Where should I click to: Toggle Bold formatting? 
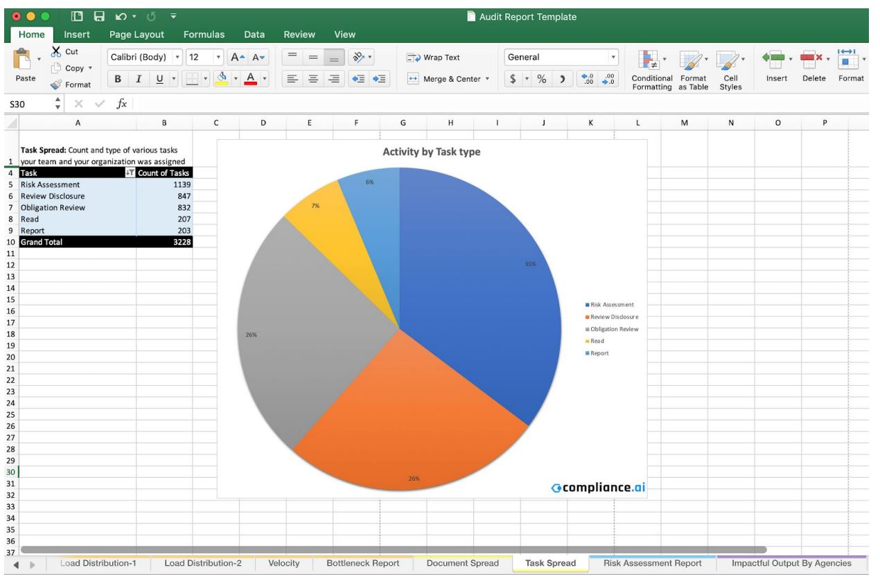click(117, 79)
